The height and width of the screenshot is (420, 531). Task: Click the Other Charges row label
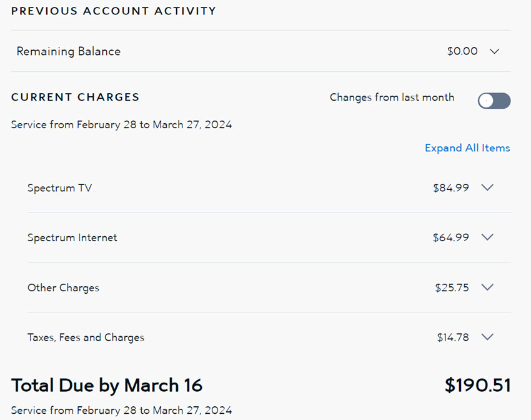(63, 288)
